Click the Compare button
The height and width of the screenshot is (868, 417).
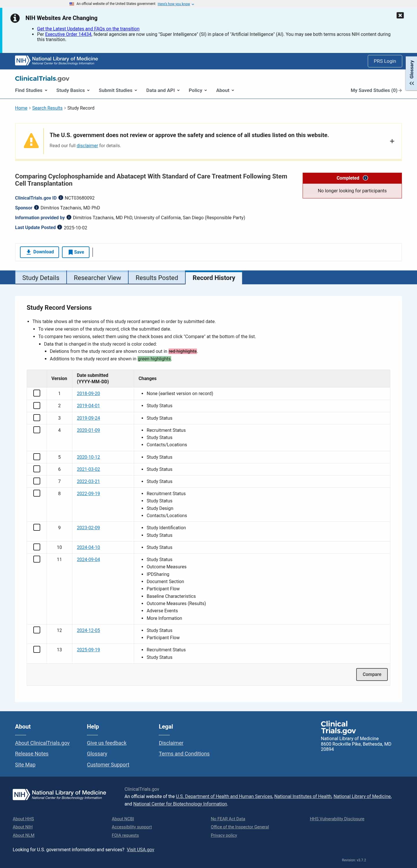tap(372, 674)
